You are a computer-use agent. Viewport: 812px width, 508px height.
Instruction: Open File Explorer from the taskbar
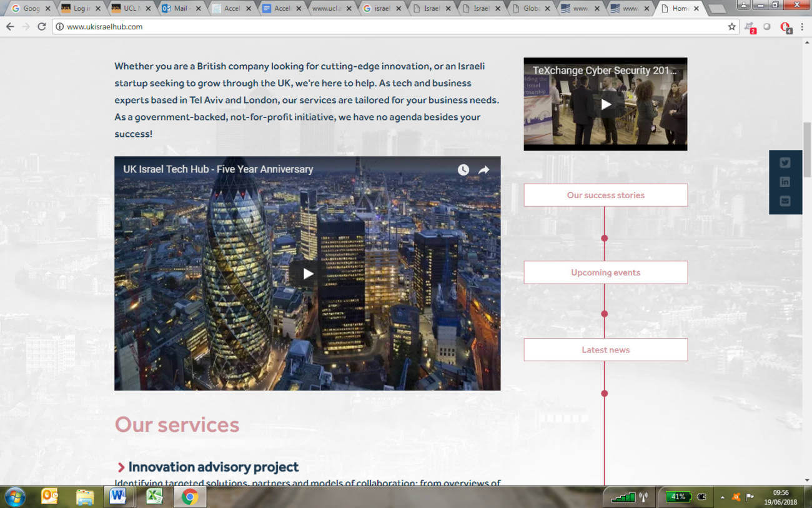coord(85,497)
